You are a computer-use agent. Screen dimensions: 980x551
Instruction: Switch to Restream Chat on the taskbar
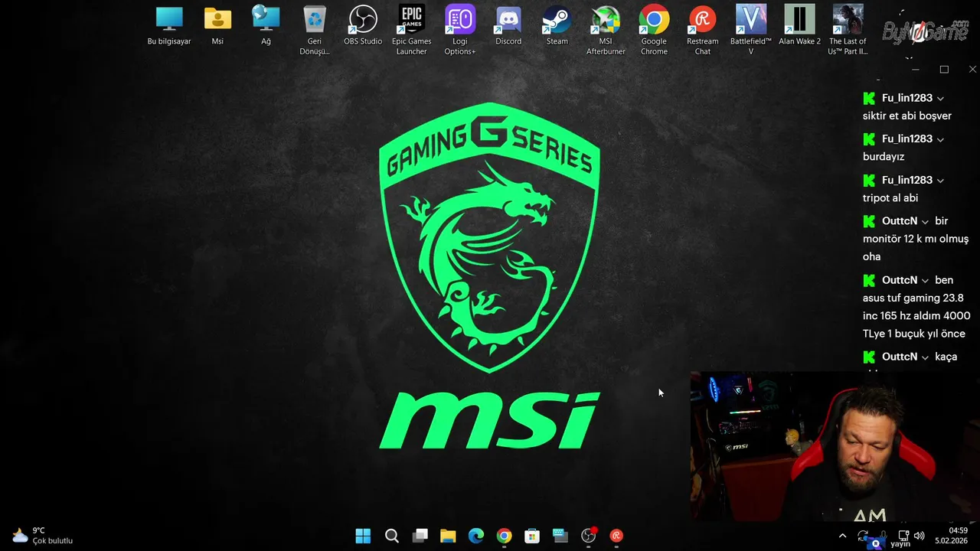(616, 536)
